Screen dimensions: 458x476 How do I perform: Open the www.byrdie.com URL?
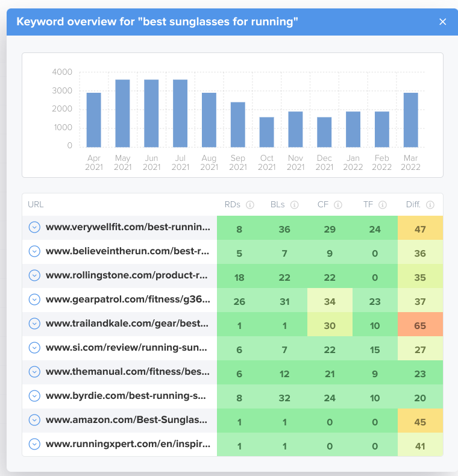point(126,396)
